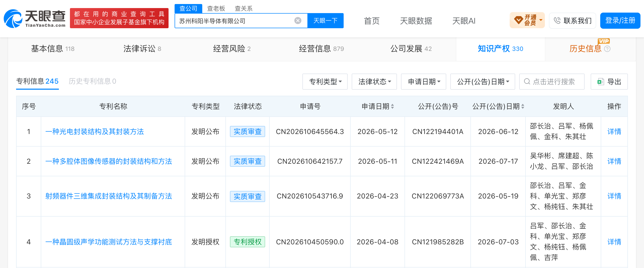
Task: Select the 专利信息 245 sub-tab
Action: point(37,81)
